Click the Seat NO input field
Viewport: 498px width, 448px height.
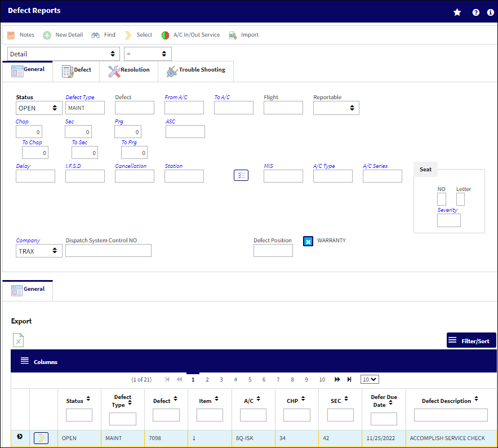(x=442, y=199)
